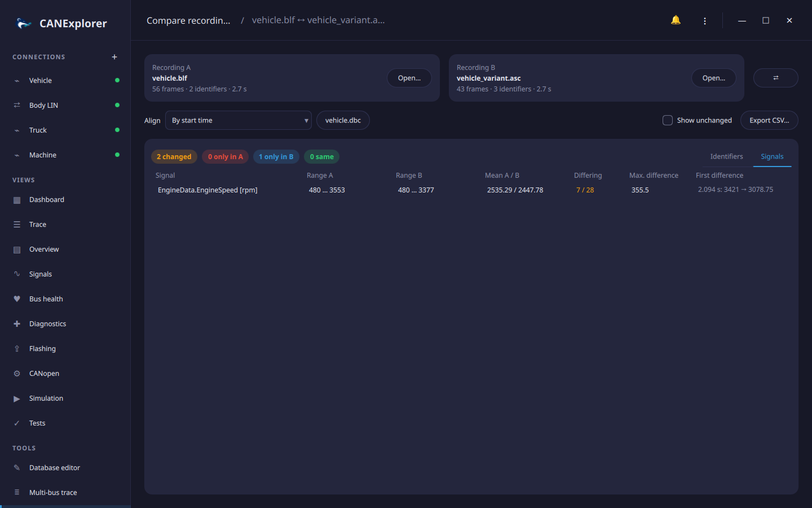Click the Overview view icon
This screenshot has width=812, height=508.
[x=17, y=249]
